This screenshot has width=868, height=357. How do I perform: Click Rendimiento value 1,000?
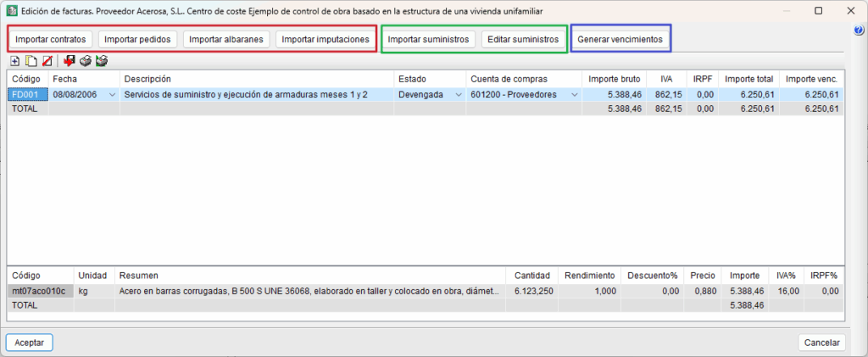pyautogui.click(x=590, y=291)
